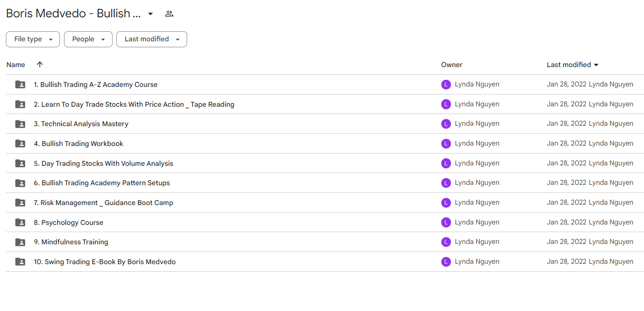The width and height of the screenshot is (644, 311).
Task: Click folder icon beside Swing Trading E-Book
Action: point(20,262)
